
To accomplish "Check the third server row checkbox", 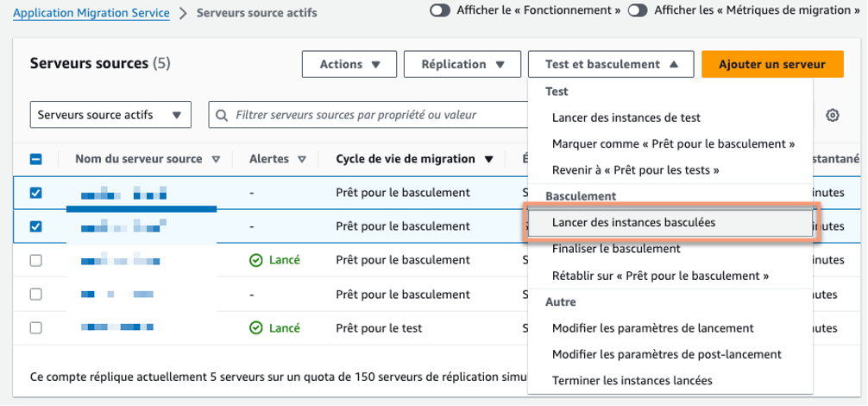I will coord(36,260).
